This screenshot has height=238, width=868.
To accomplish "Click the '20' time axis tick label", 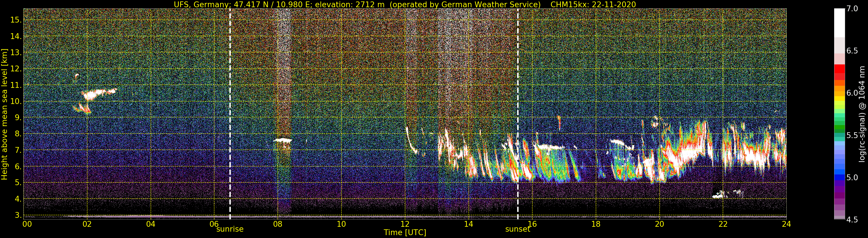I will point(659,224).
